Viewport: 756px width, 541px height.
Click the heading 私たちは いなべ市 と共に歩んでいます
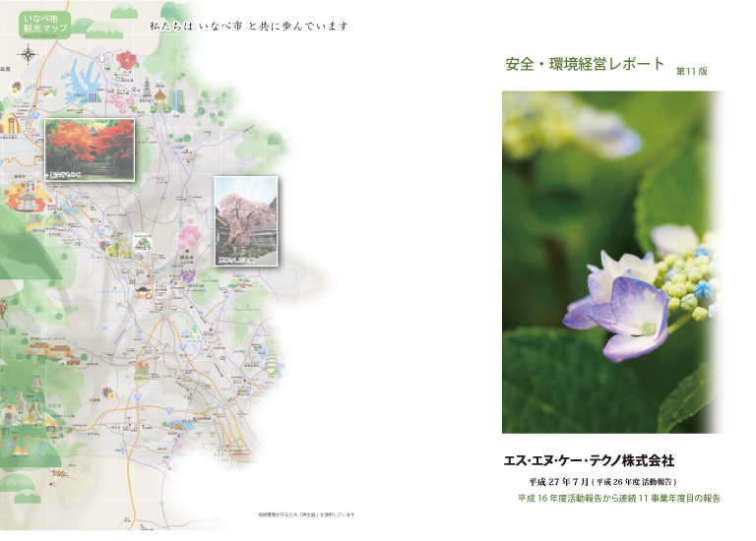[248, 26]
